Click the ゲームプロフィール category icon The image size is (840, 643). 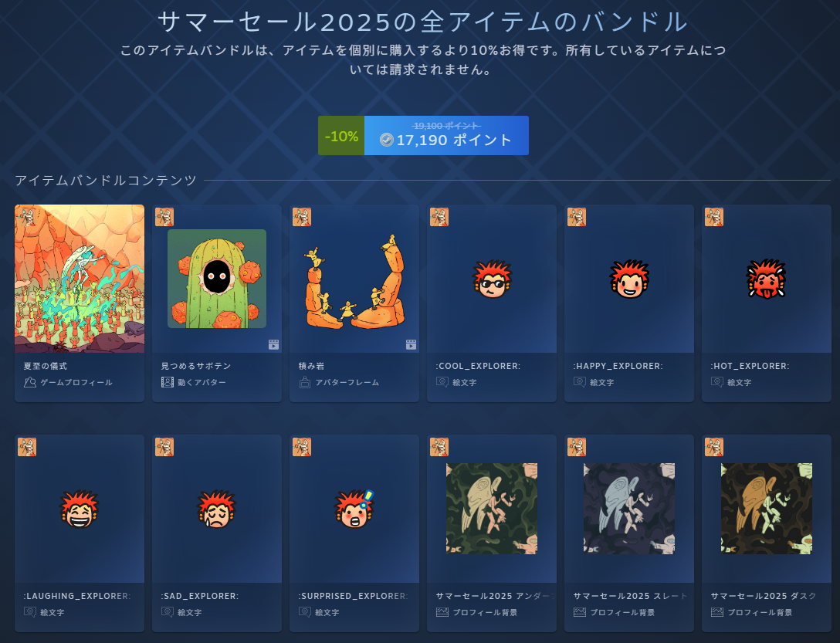click(30, 382)
